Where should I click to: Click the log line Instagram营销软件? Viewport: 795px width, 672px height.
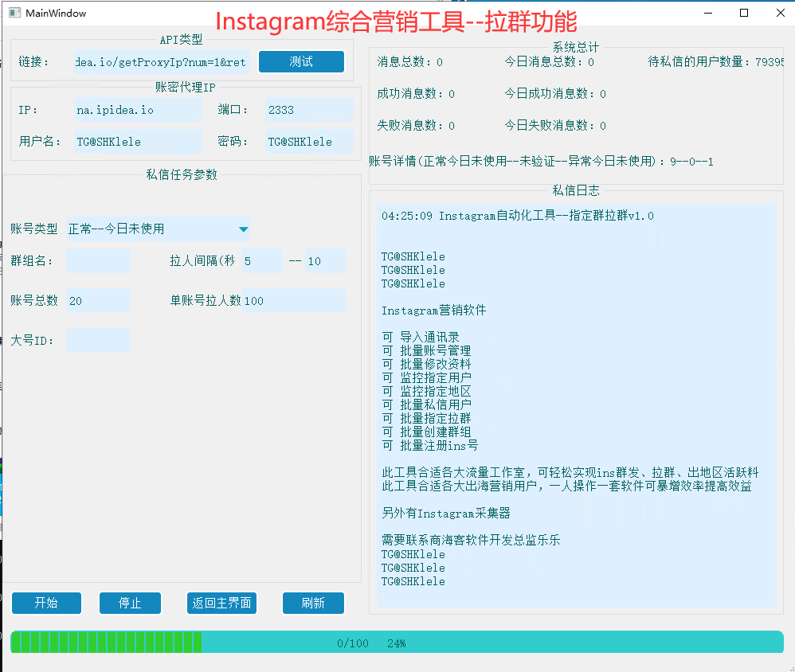coord(433,311)
